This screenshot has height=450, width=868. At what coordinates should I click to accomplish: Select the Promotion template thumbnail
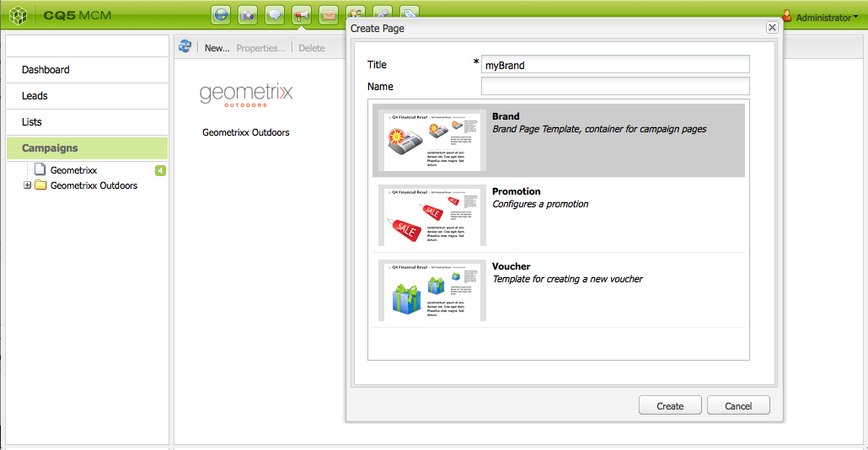tap(432, 216)
